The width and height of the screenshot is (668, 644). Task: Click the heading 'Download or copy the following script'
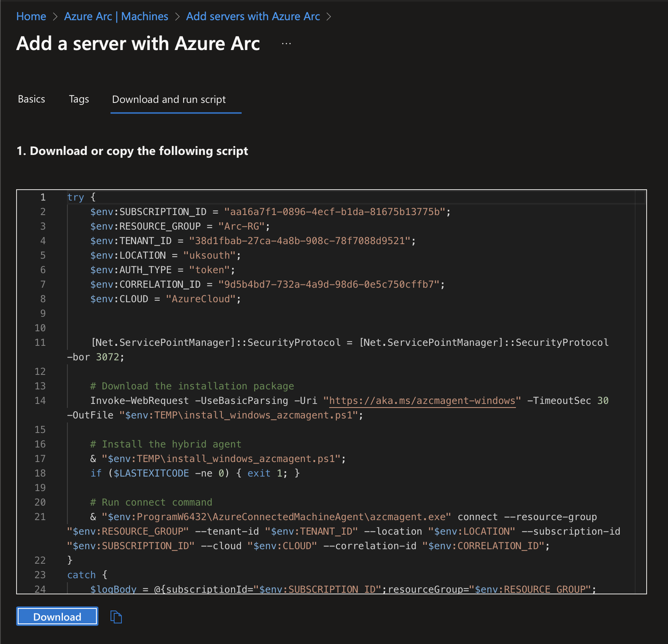[139, 151]
